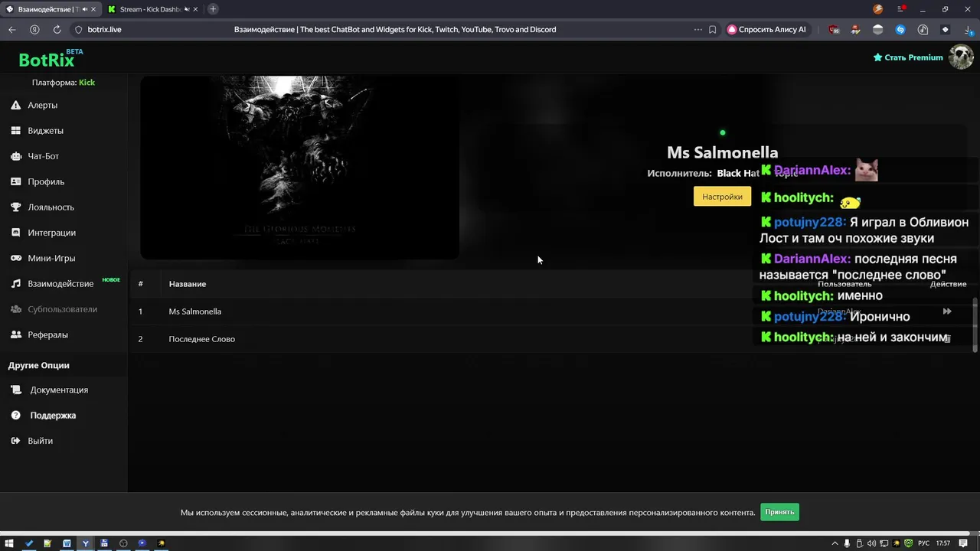Open the music note extension icon
Viewport: 980px width, 551px height.
923,29
